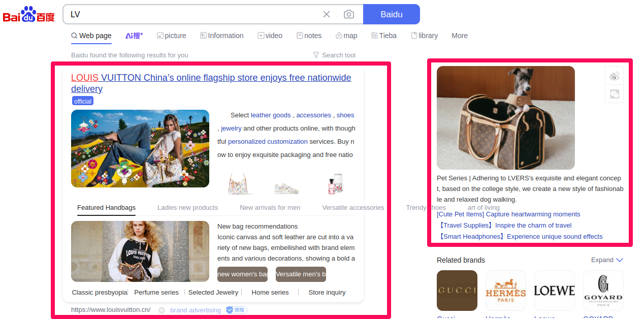The height and width of the screenshot is (319, 644).
Task: Share the pet carrier result to Weibo
Action: (614, 76)
